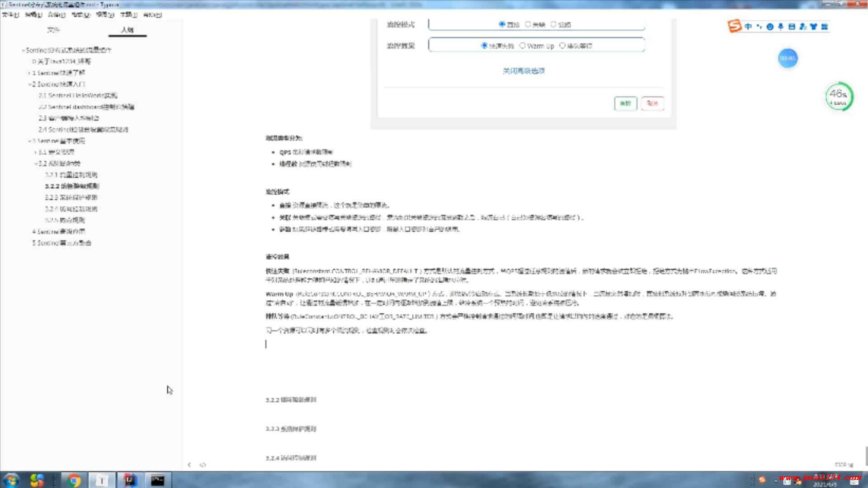This screenshot has width=868, height=488.
Task: Show word count in status bar
Action: 844,465
